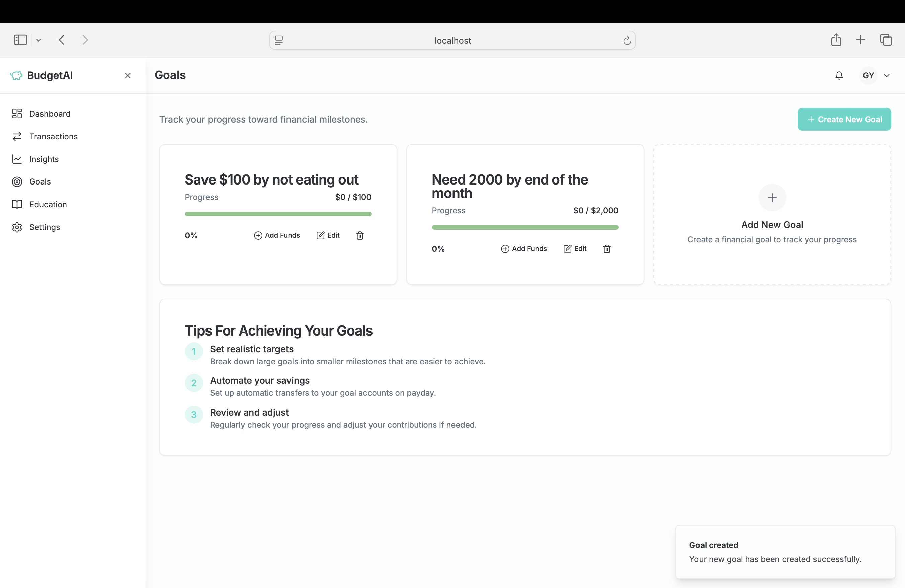Viewport: 905px width, 588px height.
Task: Open the browser sidebar options chevron
Action: click(39, 40)
